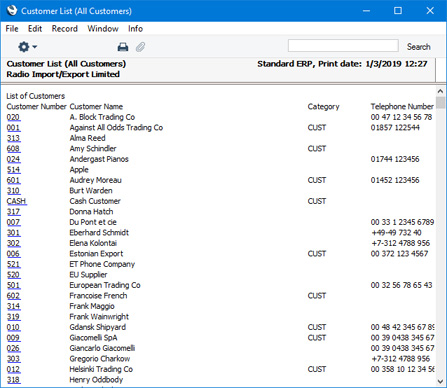447x388 pixels.
Task: Open customer number 514 link
Action: click(13, 170)
